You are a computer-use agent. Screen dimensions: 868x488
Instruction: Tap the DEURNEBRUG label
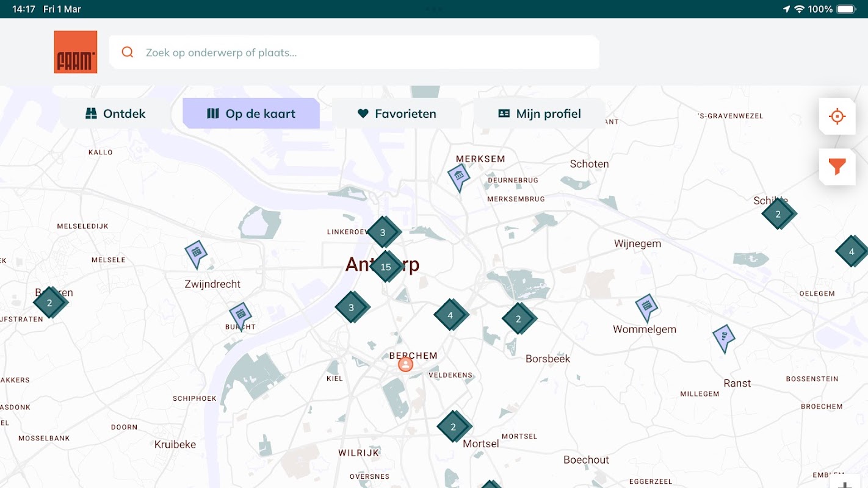click(513, 181)
